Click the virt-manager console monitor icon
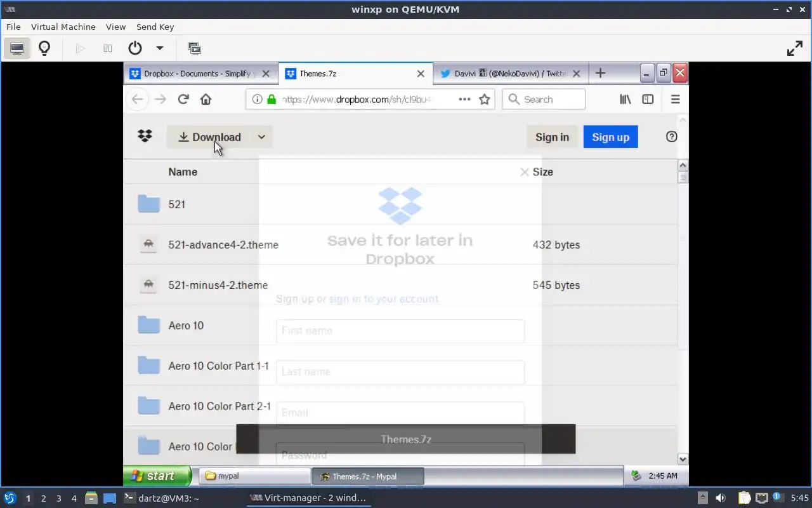Image resolution: width=812 pixels, height=508 pixels. click(17, 48)
